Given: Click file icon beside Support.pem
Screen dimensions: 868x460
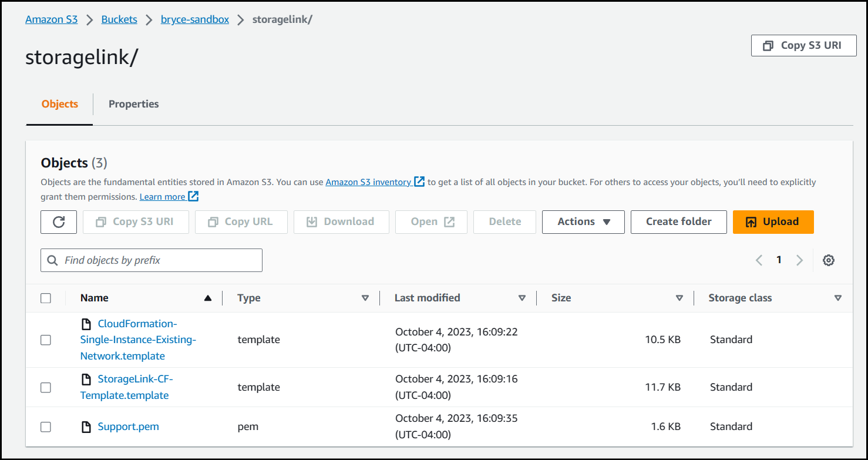Looking at the screenshot, I should pos(86,427).
